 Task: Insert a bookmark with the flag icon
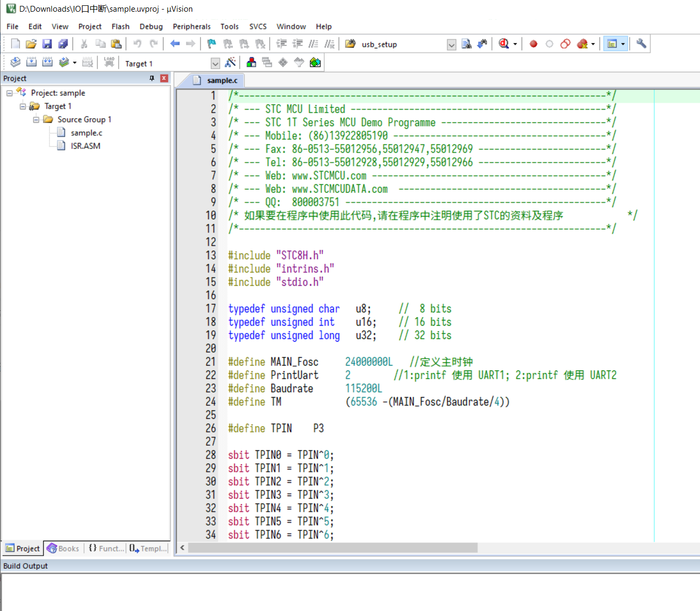[x=212, y=44]
